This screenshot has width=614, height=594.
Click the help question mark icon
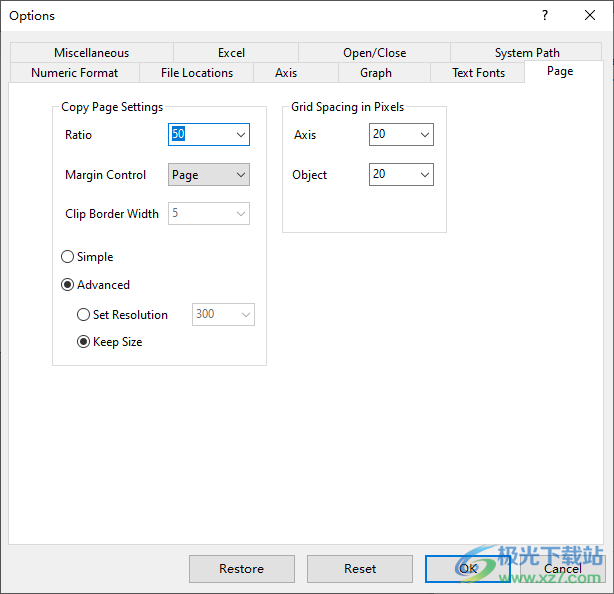[x=545, y=15]
